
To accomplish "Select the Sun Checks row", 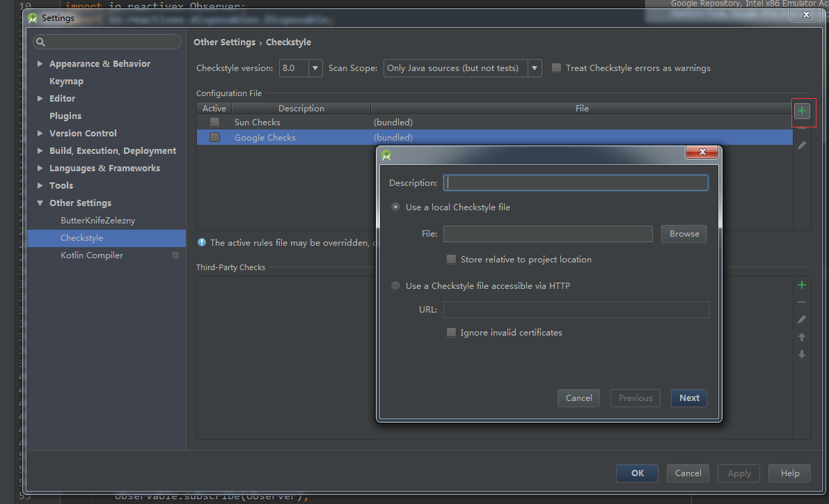I will 495,122.
